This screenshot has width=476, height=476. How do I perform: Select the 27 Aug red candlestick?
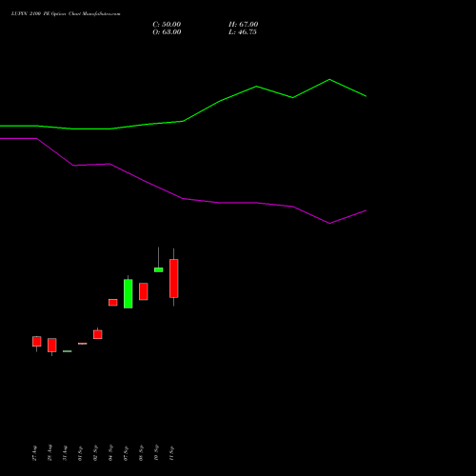[37, 342]
